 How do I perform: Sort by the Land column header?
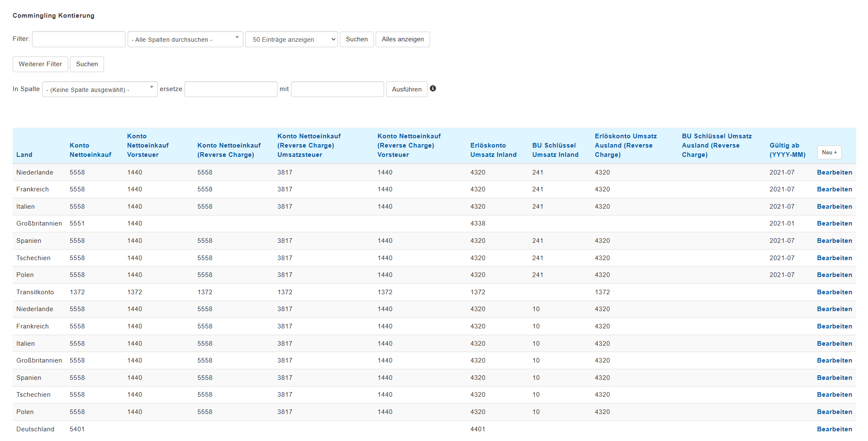pos(24,155)
